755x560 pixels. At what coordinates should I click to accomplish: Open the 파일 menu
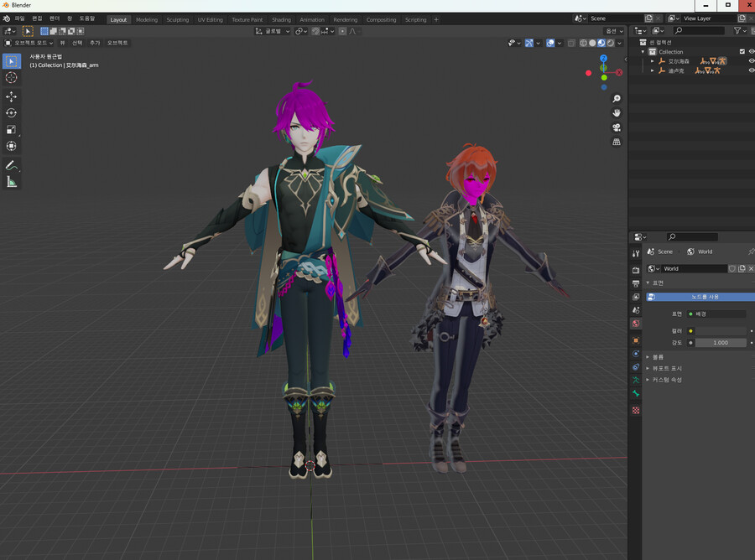coord(19,18)
